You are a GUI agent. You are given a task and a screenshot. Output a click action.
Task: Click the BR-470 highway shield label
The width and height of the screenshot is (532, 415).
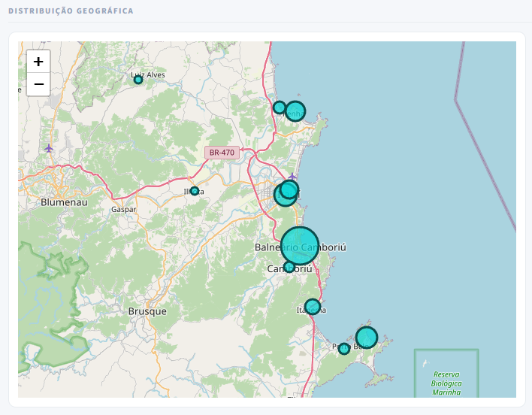222,153
